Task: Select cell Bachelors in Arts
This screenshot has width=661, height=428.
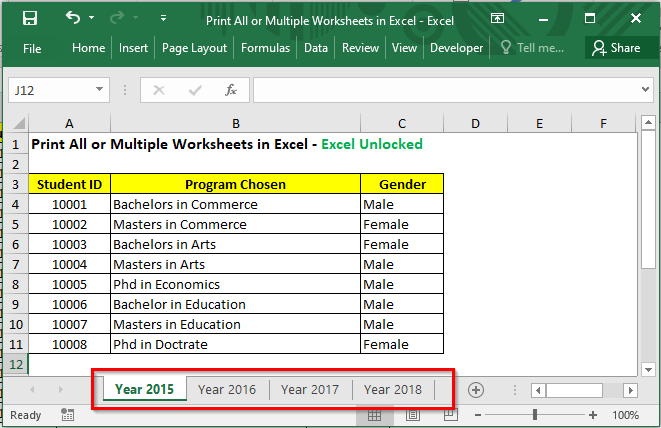Action: point(236,245)
